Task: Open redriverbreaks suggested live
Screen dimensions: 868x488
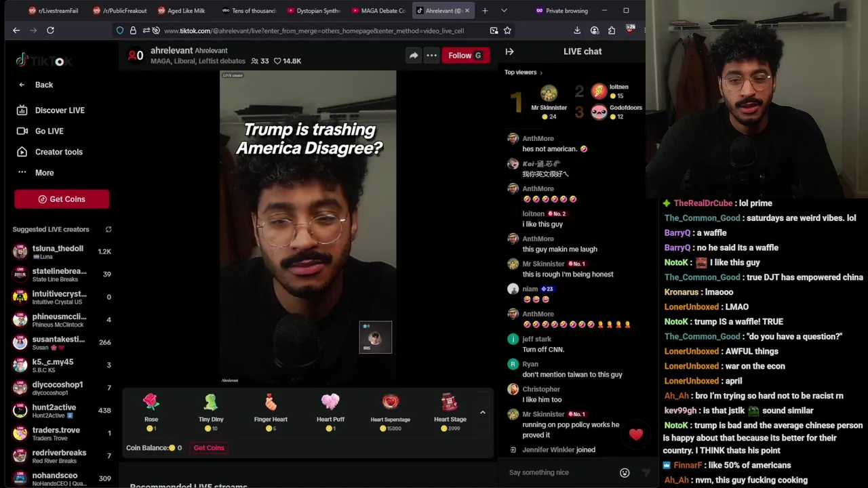Action: click(62, 455)
